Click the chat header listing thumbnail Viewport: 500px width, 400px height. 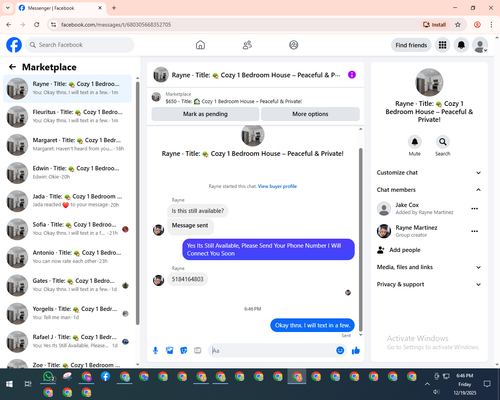click(161, 75)
